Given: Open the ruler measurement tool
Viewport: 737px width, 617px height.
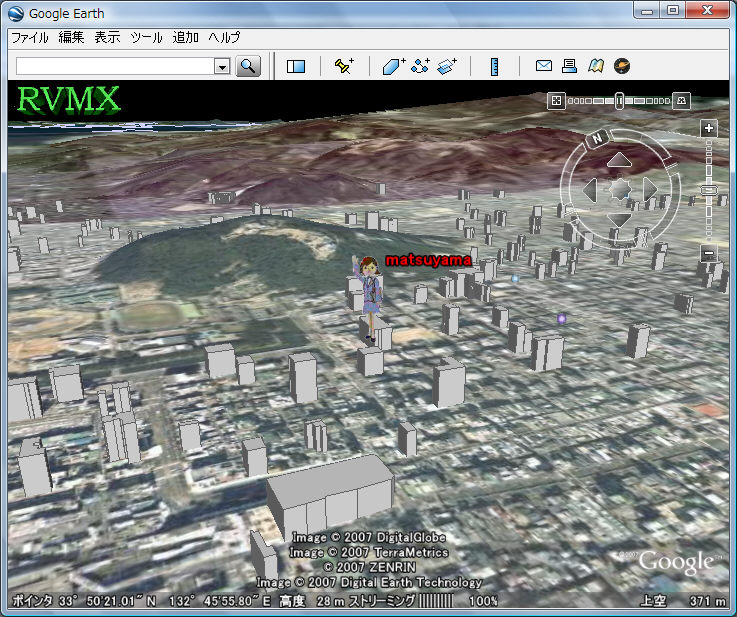Looking at the screenshot, I should [495, 66].
